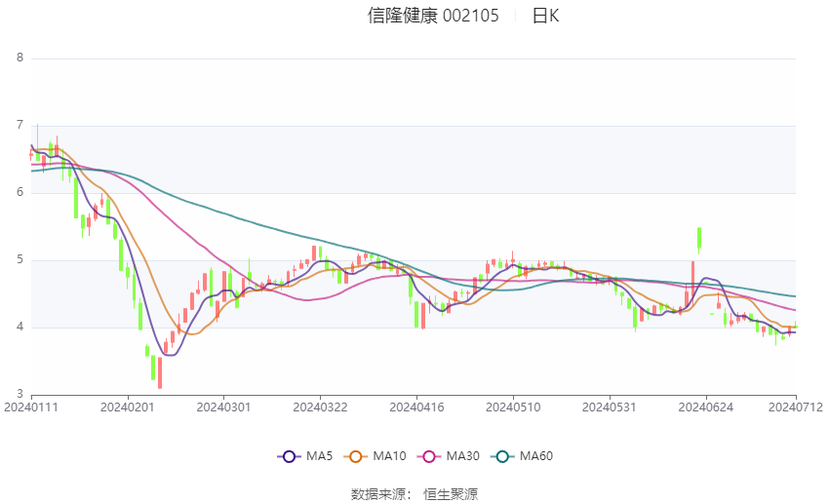Hide the MA30 line via its label
Viewport: 829px width, 504px height.
(463, 456)
